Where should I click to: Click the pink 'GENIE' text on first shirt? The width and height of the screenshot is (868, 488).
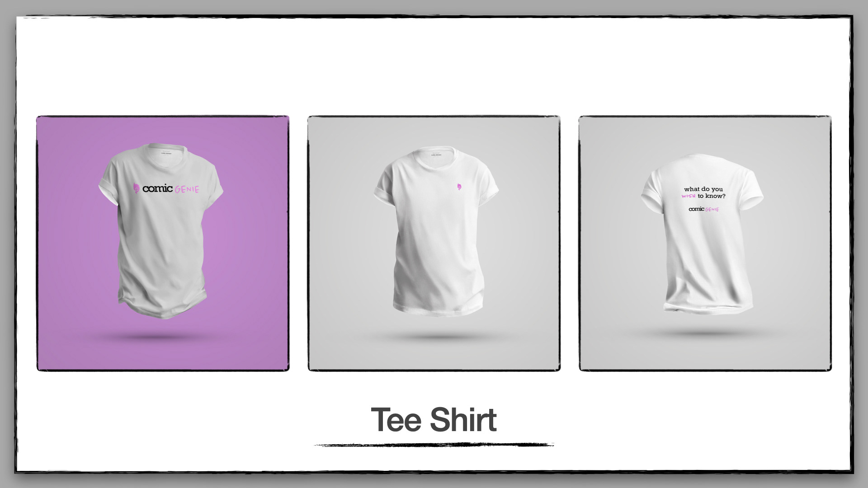[187, 189]
